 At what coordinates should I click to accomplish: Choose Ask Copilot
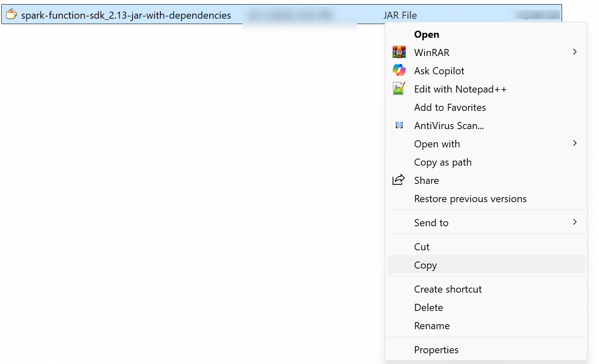click(x=486, y=71)
